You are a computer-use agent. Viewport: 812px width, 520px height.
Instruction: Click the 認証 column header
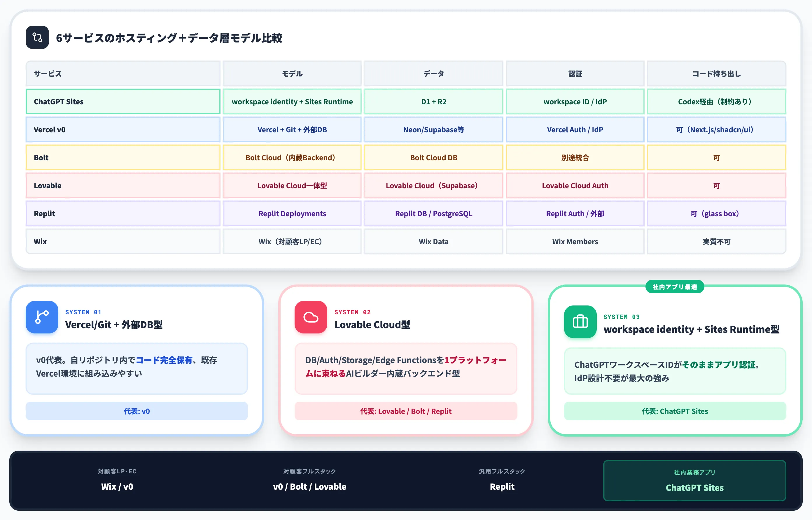click(575, 74)
